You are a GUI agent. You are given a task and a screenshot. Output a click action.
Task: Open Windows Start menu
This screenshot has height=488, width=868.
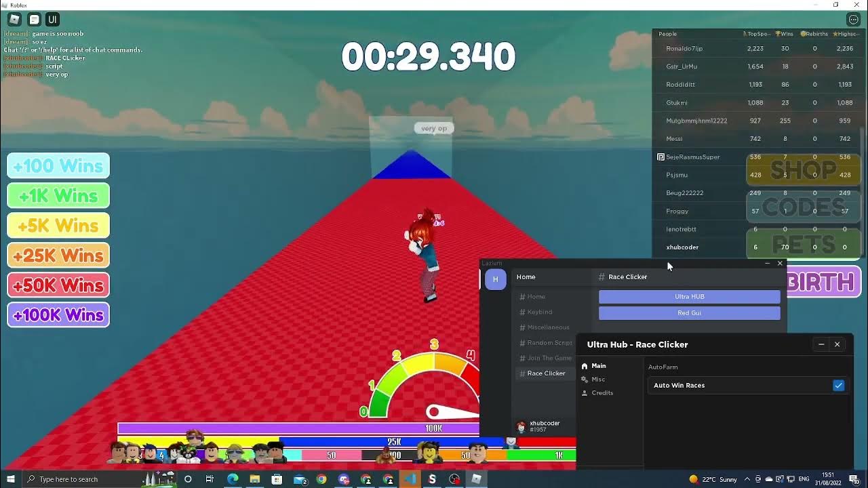[10, 479]
